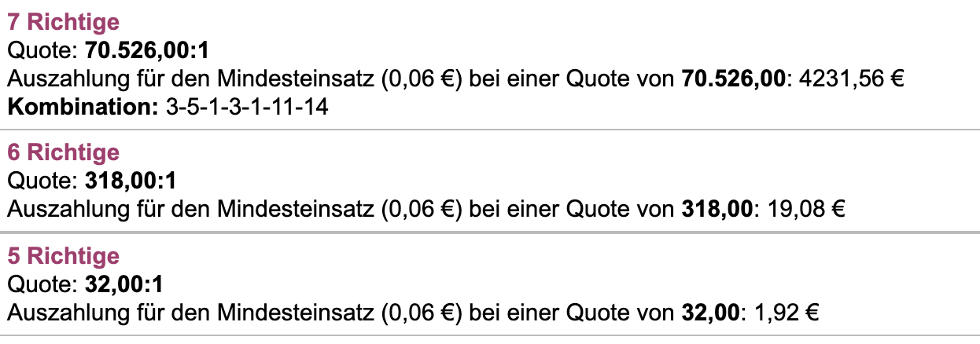Click the "6 Richtige" heading
980x344 pixels.
pos(63,152)
